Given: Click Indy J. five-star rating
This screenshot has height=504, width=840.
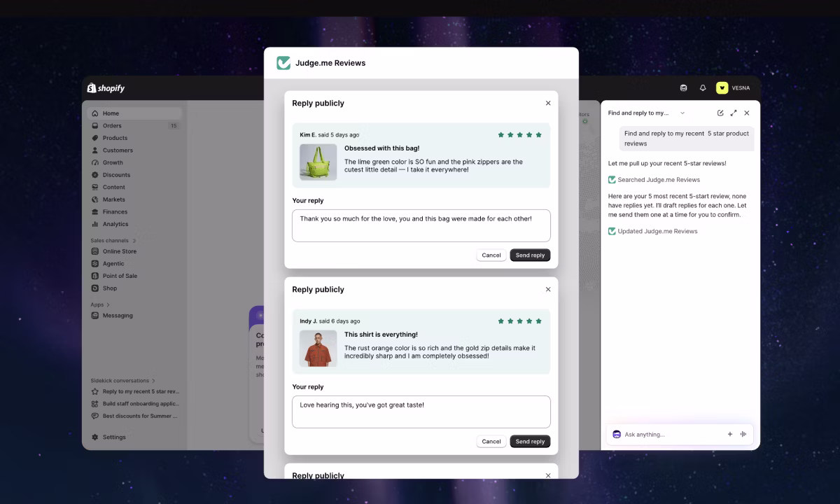Looking at the screenshot, I should [519, 321].
